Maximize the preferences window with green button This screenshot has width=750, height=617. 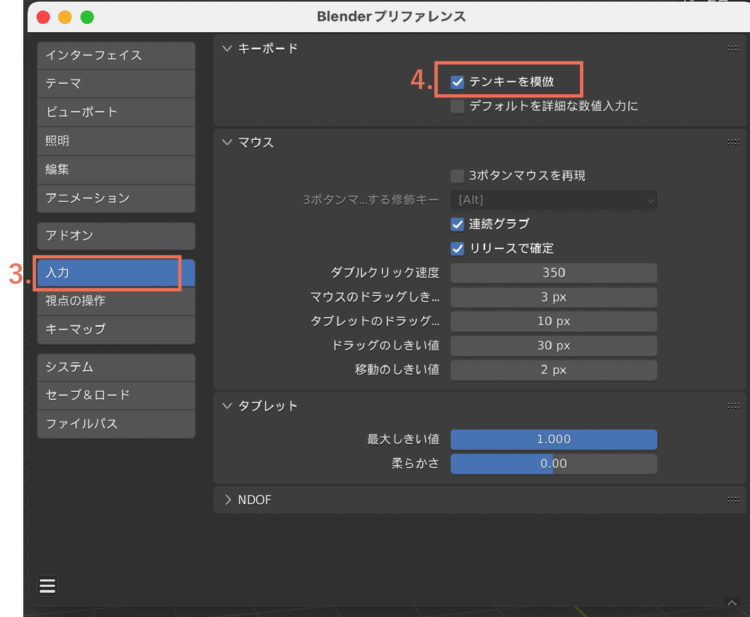coord(87,18)
